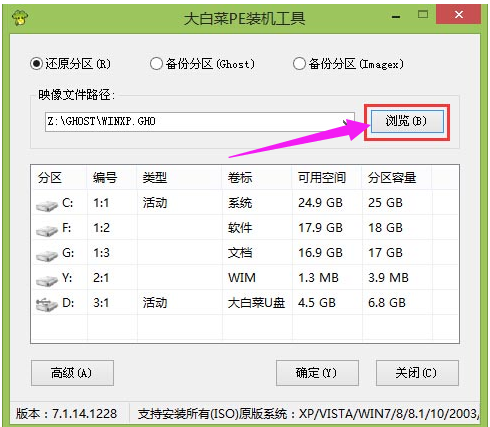Open the image file path dropdown

pyautogui.click(x=346, y=122)
